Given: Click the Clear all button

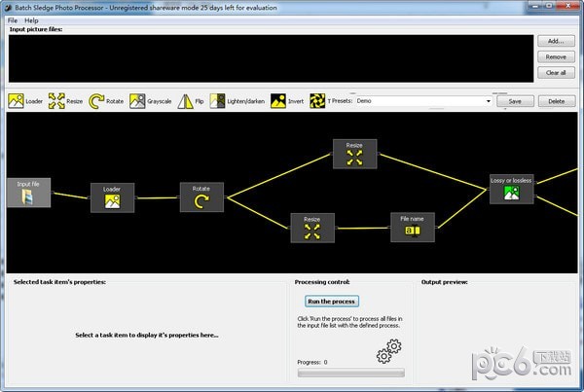Looking at the screenshot, I should pos(556,73).
